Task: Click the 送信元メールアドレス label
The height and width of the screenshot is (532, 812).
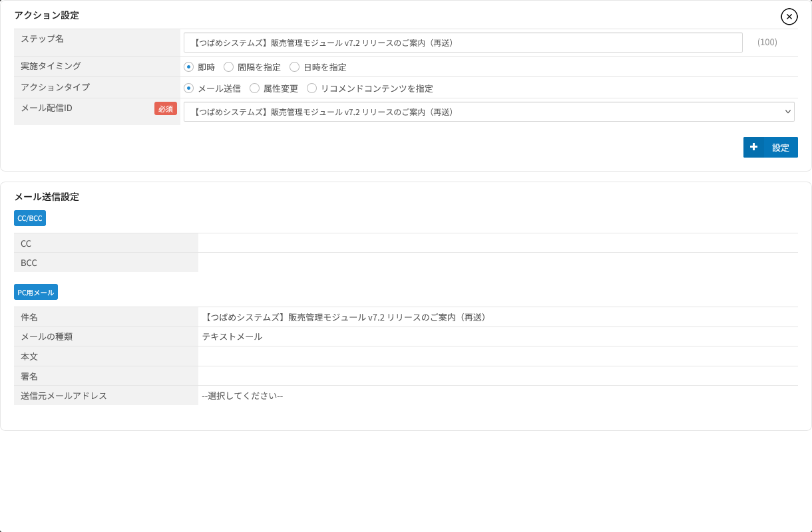Action: 64,396
